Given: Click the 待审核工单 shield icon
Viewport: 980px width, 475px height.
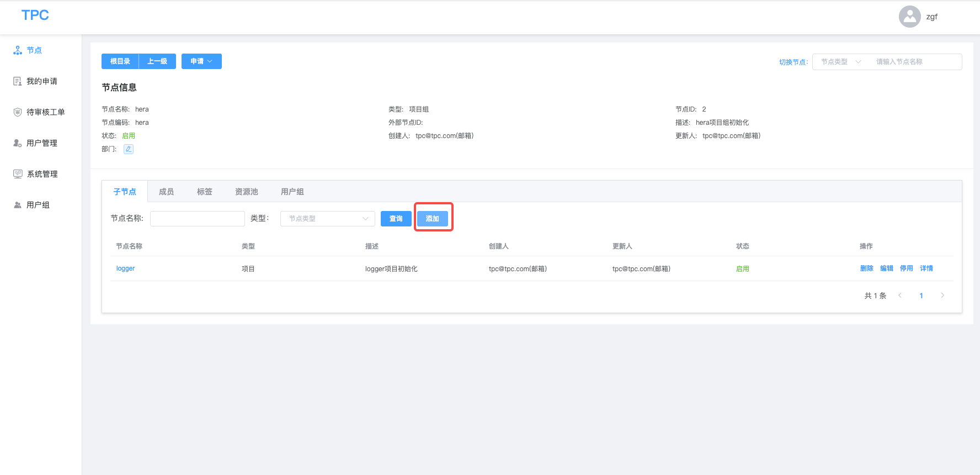Looking at the screenshot, I should 18,112.
